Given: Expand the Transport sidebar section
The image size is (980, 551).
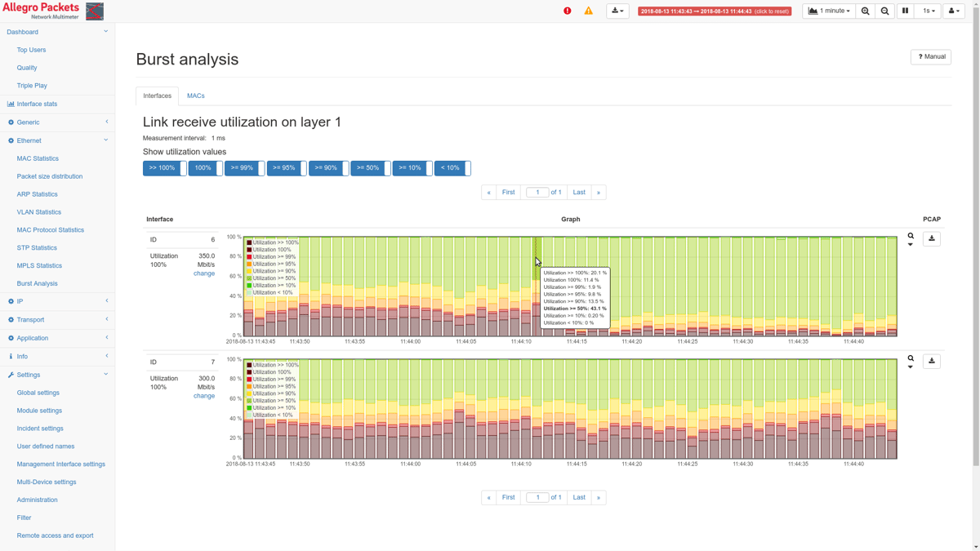Looking at the screenshot, I should tap(57, 320).
